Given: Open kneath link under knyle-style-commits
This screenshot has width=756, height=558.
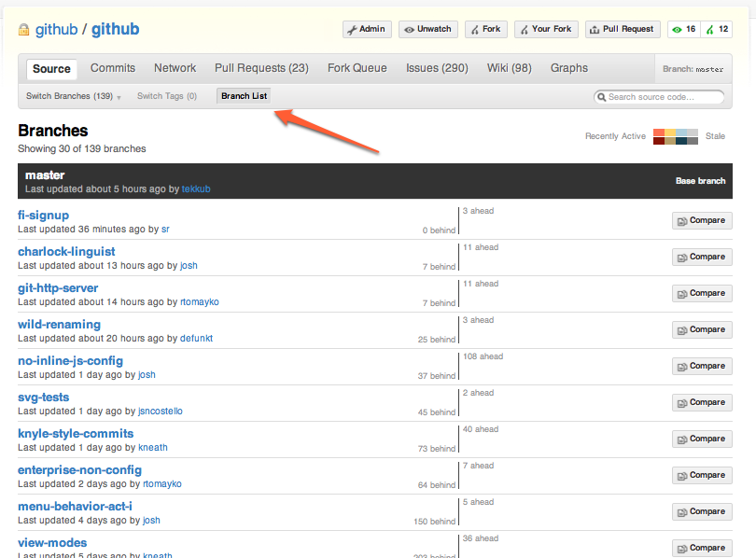Looking at the screenshot, I should coord(153,448).
